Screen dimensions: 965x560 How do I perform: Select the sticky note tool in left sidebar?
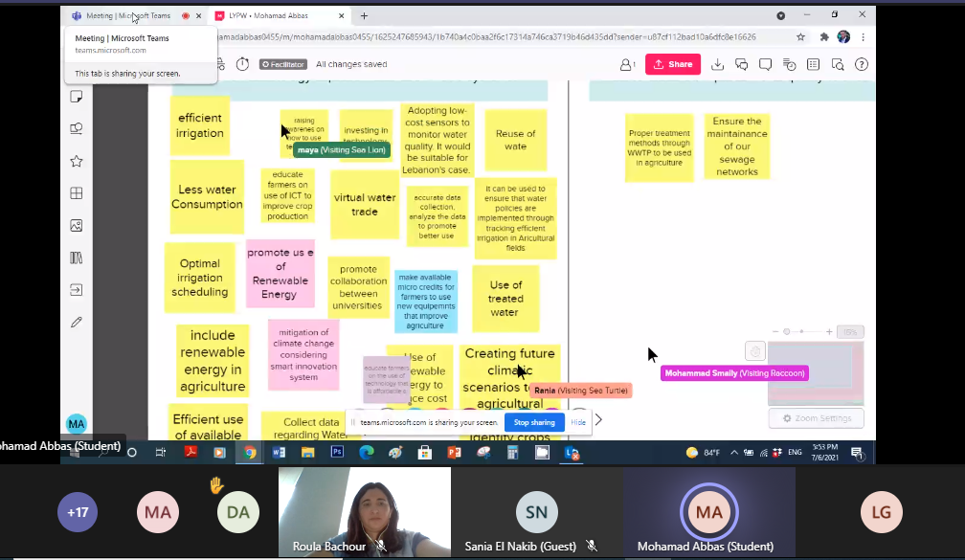tap(77, 97)
